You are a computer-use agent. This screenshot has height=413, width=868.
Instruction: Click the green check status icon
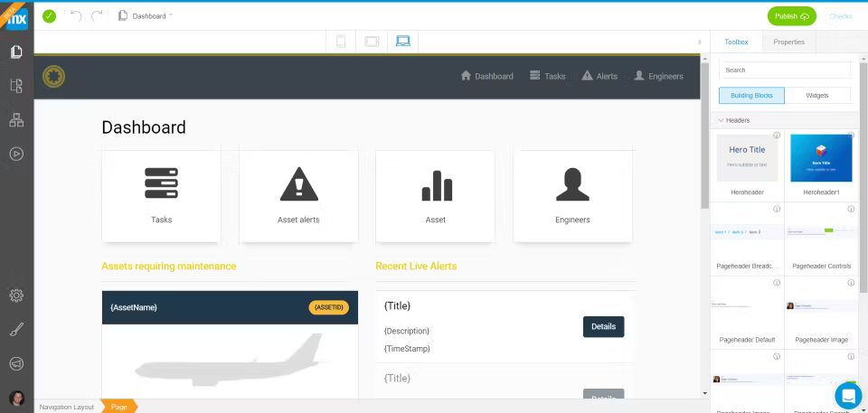pos(49,16)
